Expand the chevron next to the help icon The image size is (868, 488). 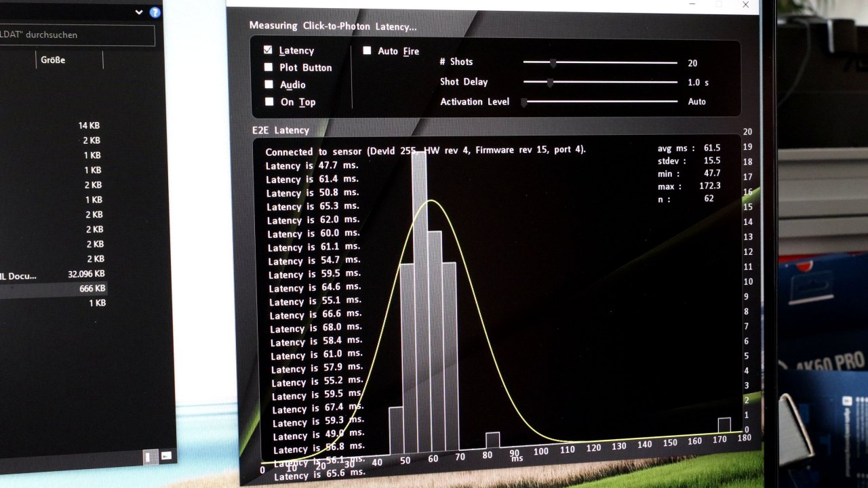pyautogui.click(x=139, y=12)
